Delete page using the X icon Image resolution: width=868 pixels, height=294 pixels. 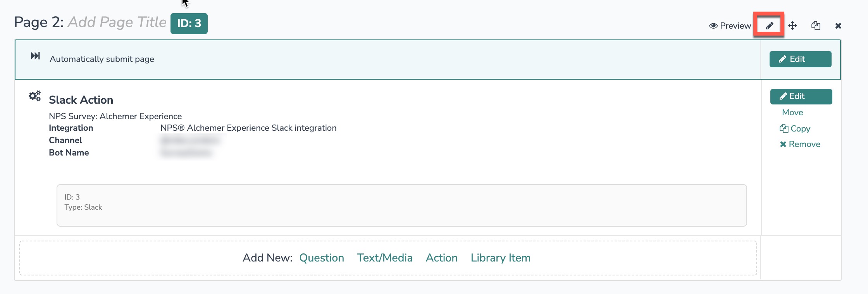pyautogui.click(x=838, y=26)
